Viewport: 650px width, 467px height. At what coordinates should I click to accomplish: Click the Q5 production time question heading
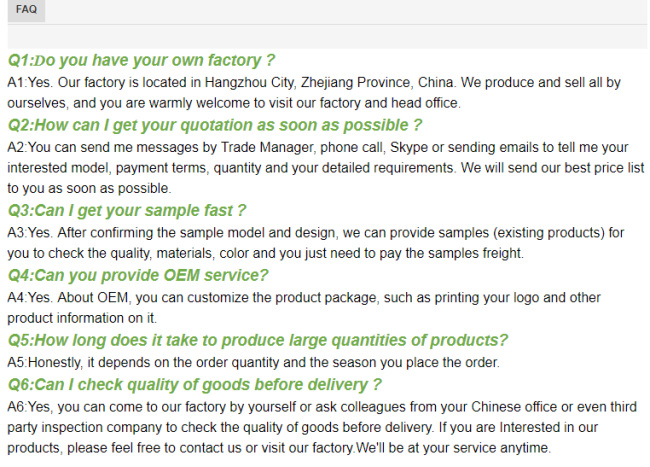click(258, 341)
